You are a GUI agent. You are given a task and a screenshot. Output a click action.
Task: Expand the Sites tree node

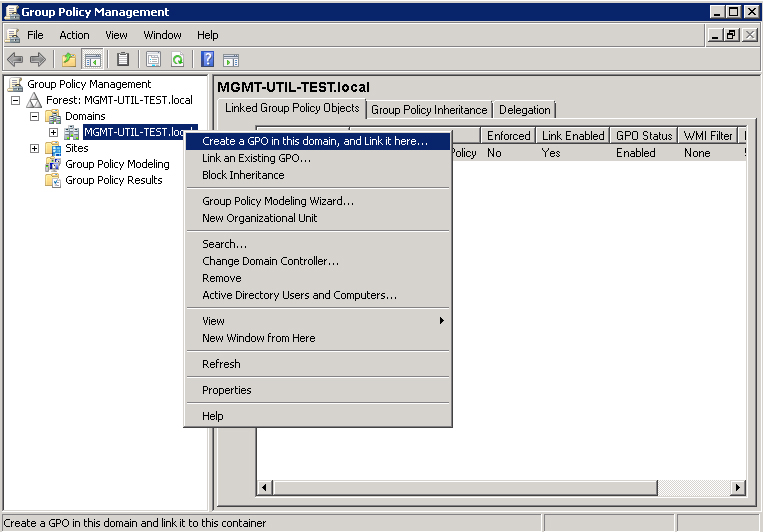(35, 148)
